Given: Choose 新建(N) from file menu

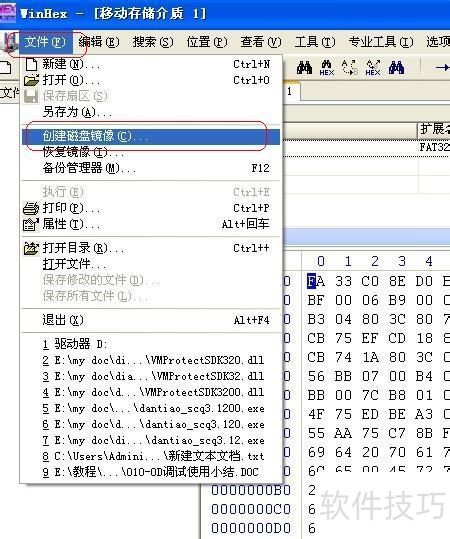Looking at the screenshot, I should click(x=151, y=64).
